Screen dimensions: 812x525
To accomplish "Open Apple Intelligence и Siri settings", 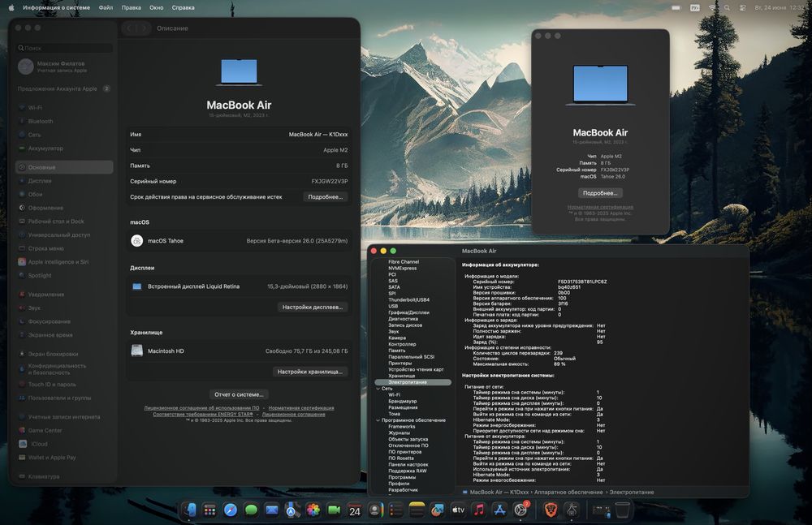I will (64, 262).
